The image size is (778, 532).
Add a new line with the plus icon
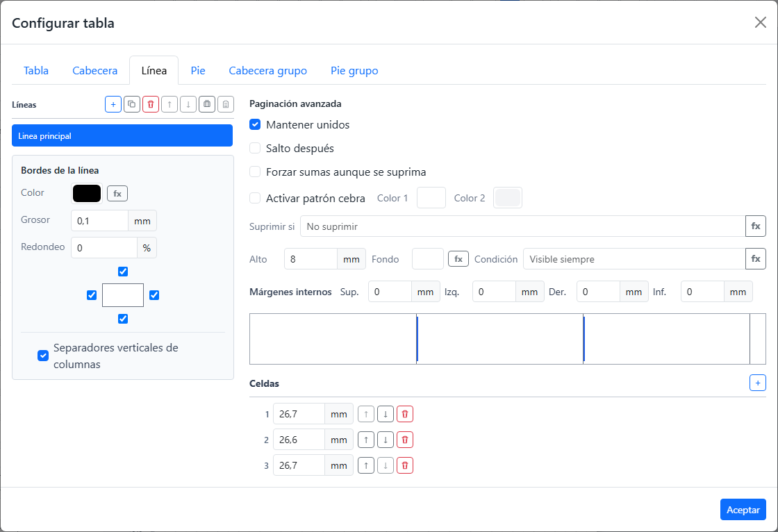click(x=113, y=104)
